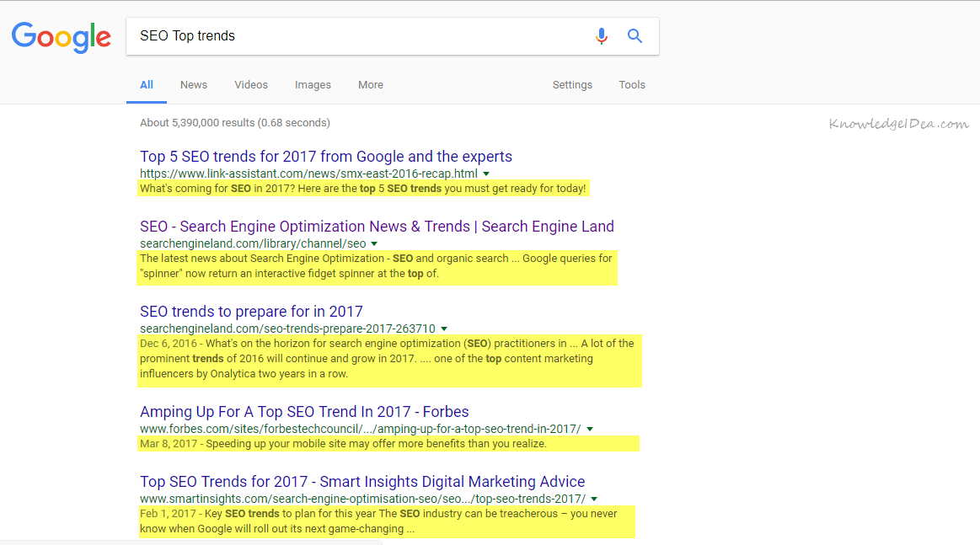
Task: Switch to the Videos tab
Action: point(251,85)
